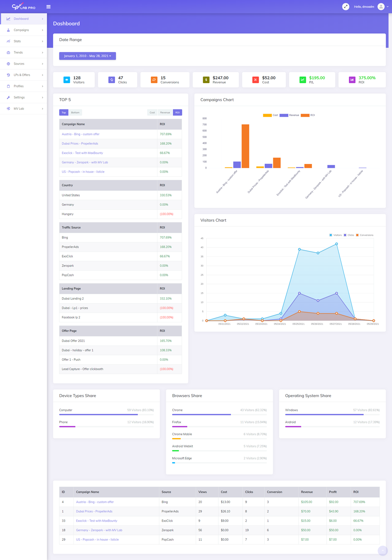
Task: Click the hamburger menu icon next to the logo
Action: (48, 6)
